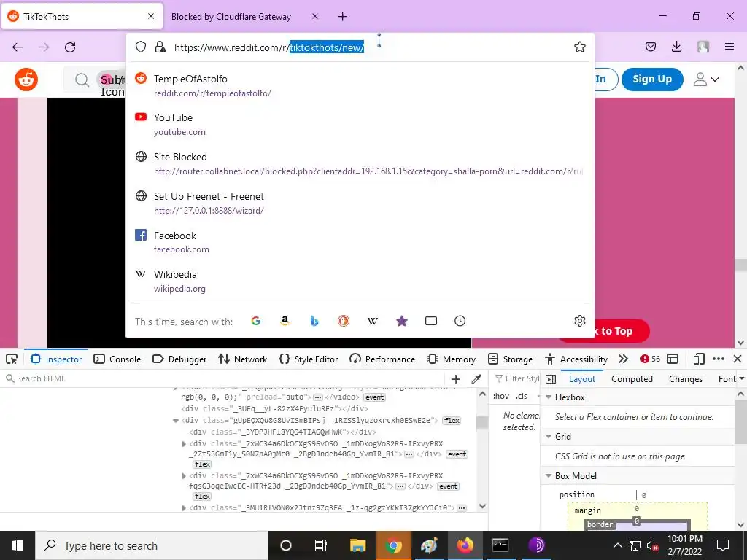747x560 pixels.
Task: Search open tabs via the tabs icon
Action: 430,321
